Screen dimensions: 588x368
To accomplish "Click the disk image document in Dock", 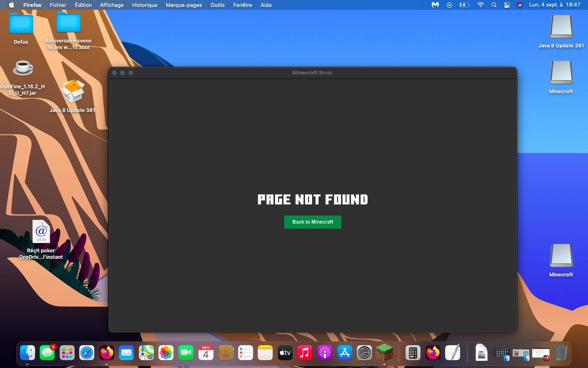I will 481,352.
